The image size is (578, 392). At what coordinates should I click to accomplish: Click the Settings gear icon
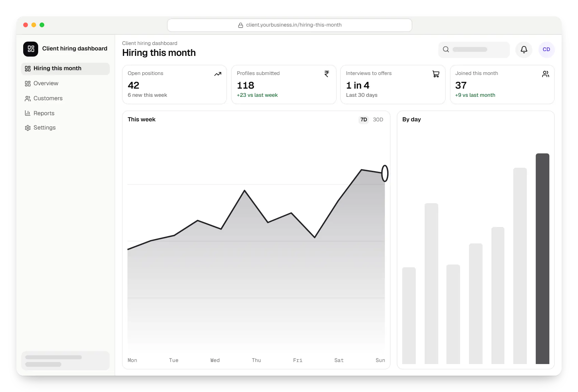[28, 128]
